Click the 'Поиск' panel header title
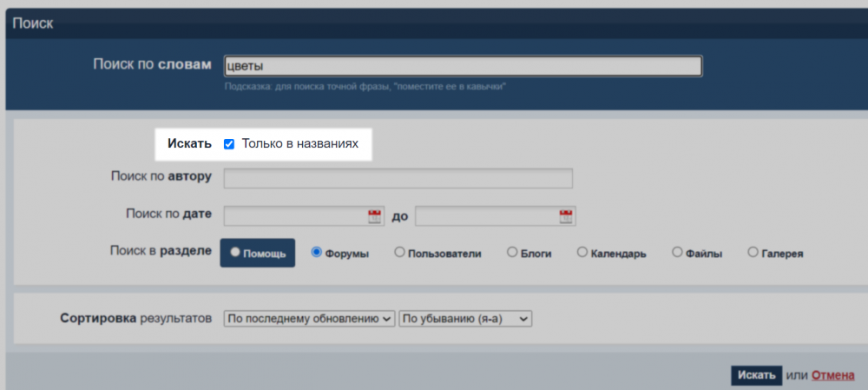The height and width of the screenshot is (390, 868). (33, 23)
